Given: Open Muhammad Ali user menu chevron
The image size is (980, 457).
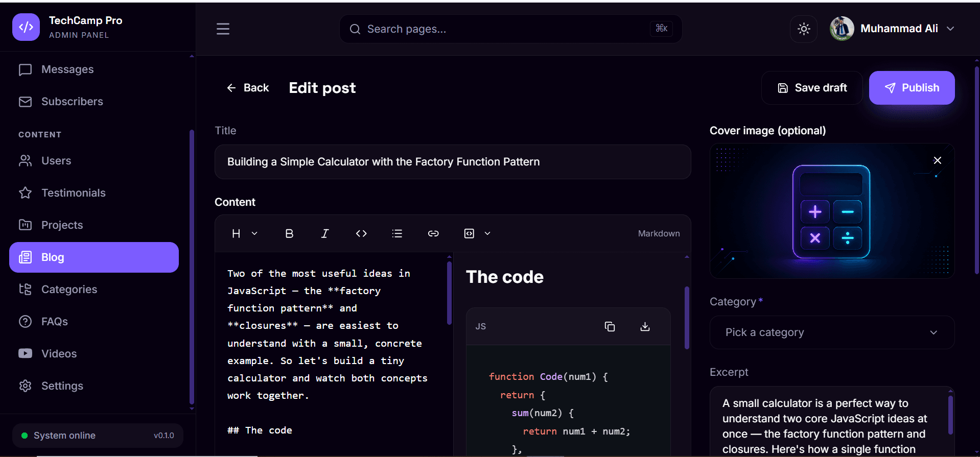Looking at the screenshot, I should tap(950, 29).
